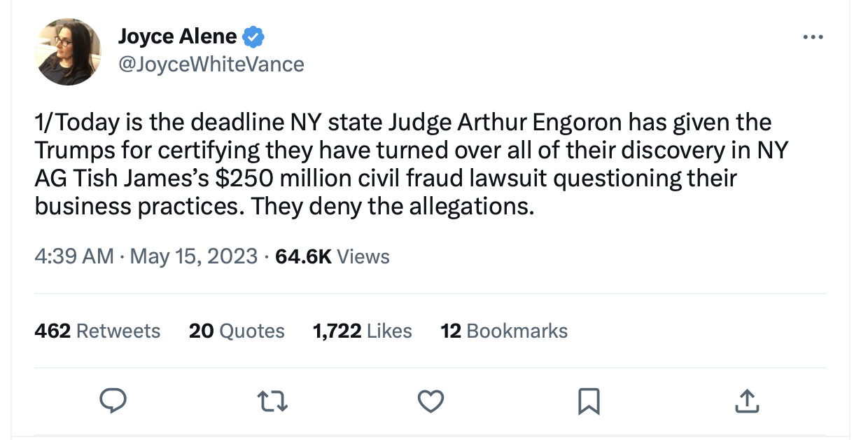This screenshot has width=868, height=440.
Task: Open the retweet menu icon
Action: tap(272, 401)
